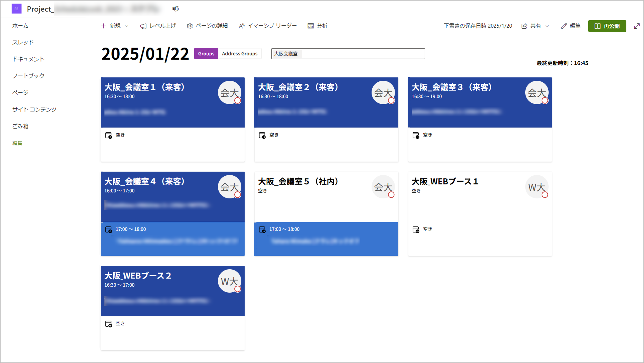Image resolution: width=644 pixels, height=363 pixels.
Task: Open 大阪_会議室４（来客）card title
Action: [145, 181]
